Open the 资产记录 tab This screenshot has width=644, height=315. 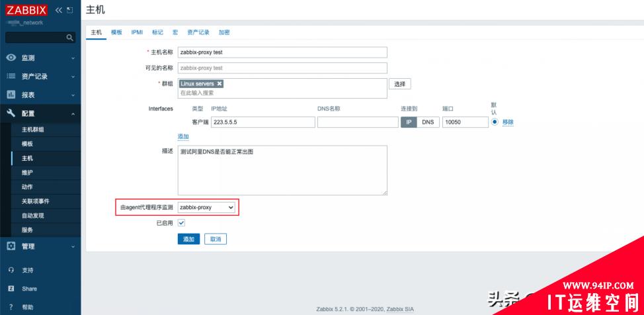(x=198, y=32)
